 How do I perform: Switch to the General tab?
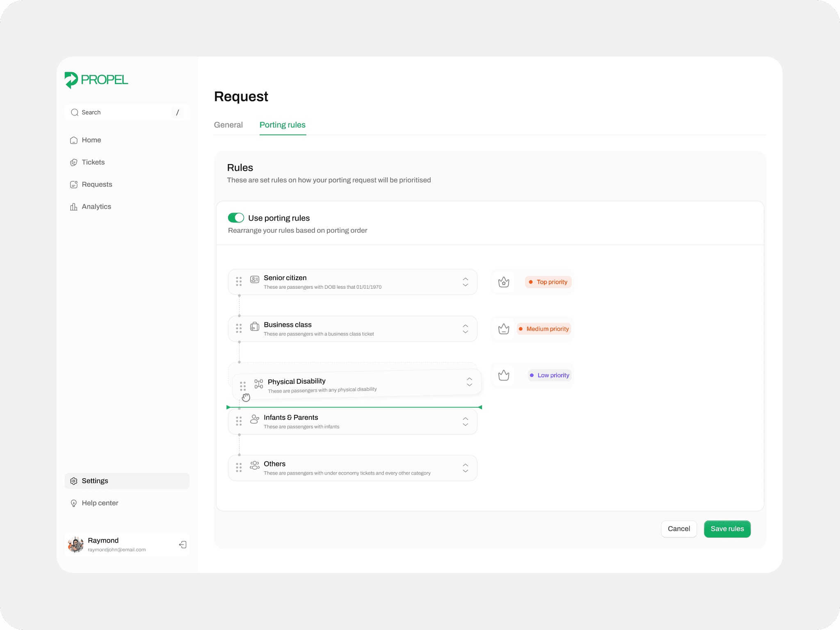pos(228,125)
